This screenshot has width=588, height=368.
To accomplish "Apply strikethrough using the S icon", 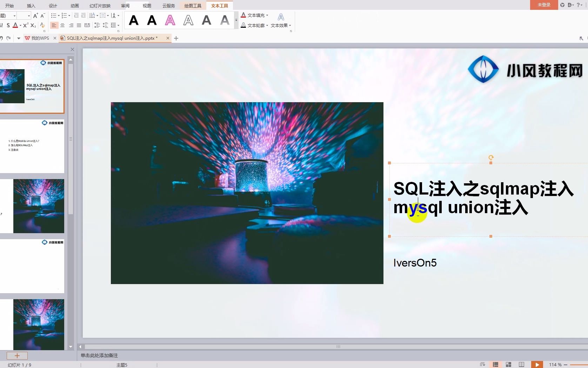I will [x=8, y=25].
